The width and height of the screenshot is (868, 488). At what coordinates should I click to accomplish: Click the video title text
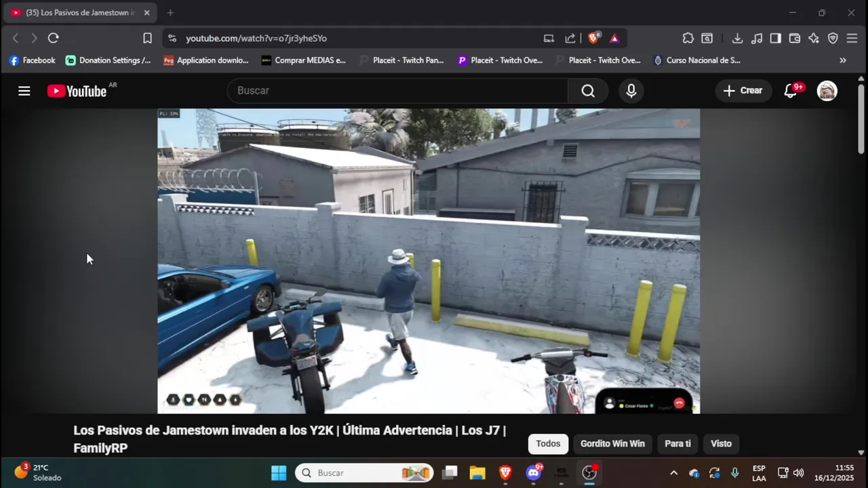click(290, 439)
